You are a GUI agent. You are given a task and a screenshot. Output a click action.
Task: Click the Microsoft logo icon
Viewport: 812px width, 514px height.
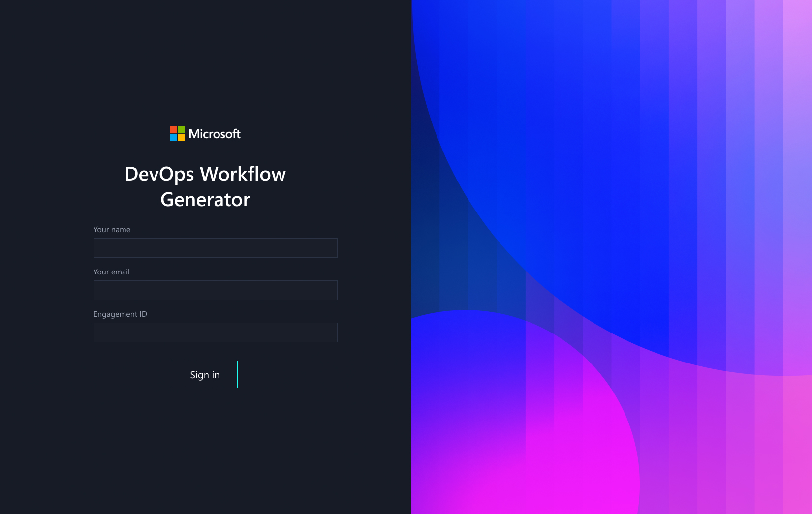[177, 134]
